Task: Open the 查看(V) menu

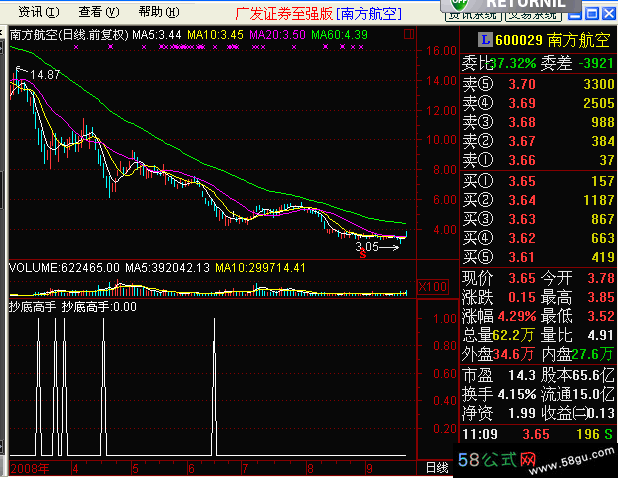Action: [x=99, y=12]
